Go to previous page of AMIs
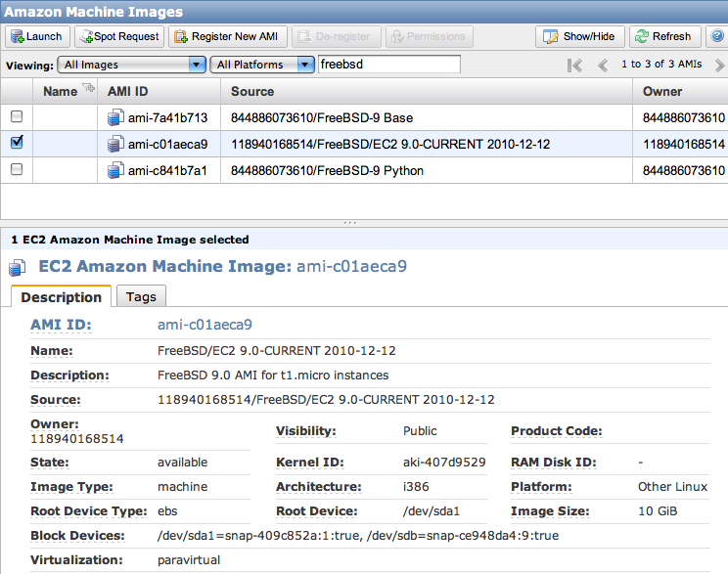This screenshot has height=574, width=728. (603, 66)
